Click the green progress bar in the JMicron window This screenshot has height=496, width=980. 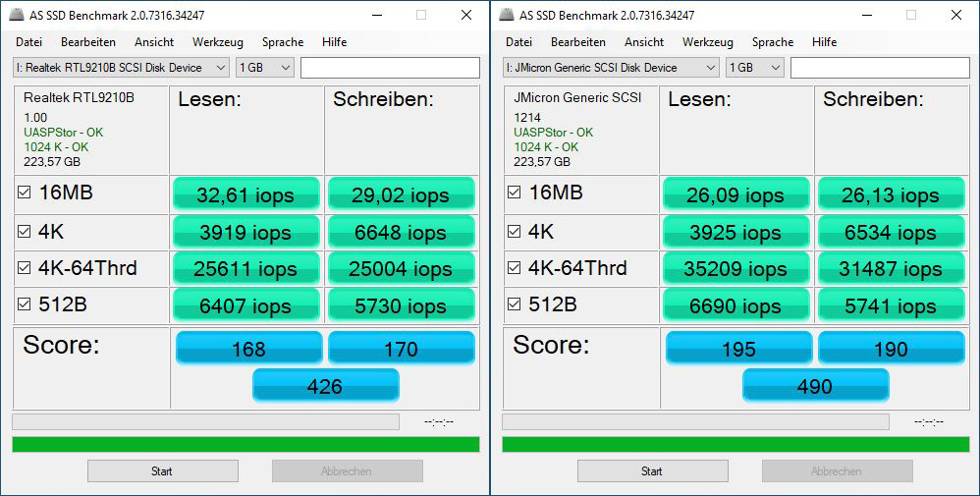coord(735,444)
